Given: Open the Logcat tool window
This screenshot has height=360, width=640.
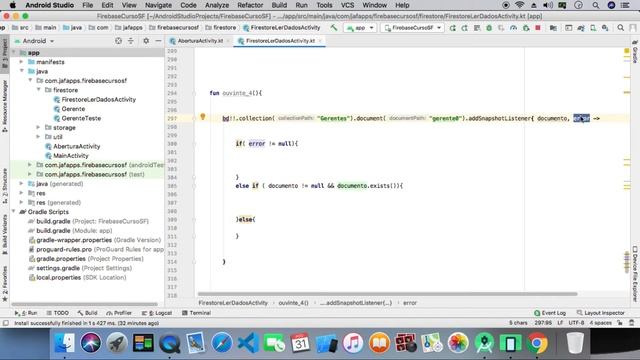Looking at the screenshot, I should click(x=157, y=313).
